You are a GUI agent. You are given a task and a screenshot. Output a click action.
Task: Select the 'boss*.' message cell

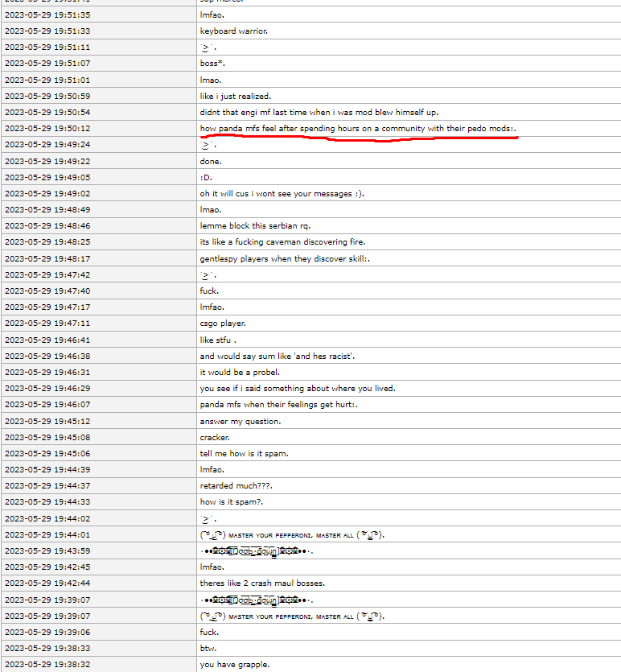[x=212, y=64]
